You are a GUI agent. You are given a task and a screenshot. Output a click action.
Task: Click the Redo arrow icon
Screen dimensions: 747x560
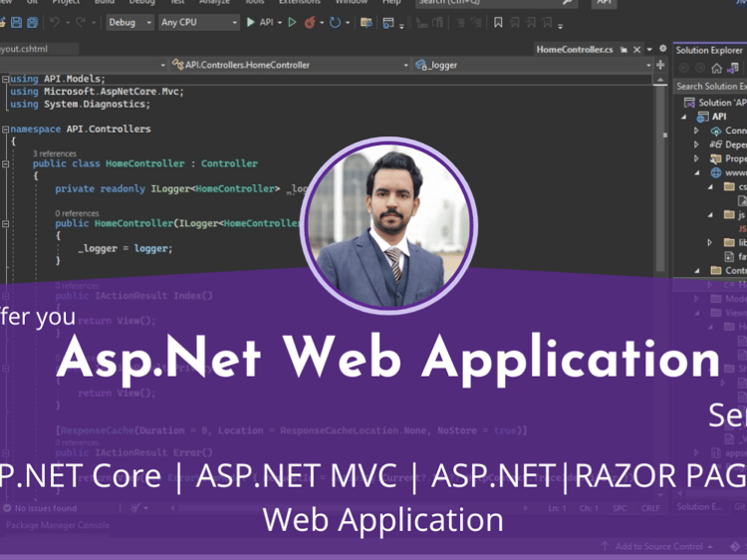point(81,22)
